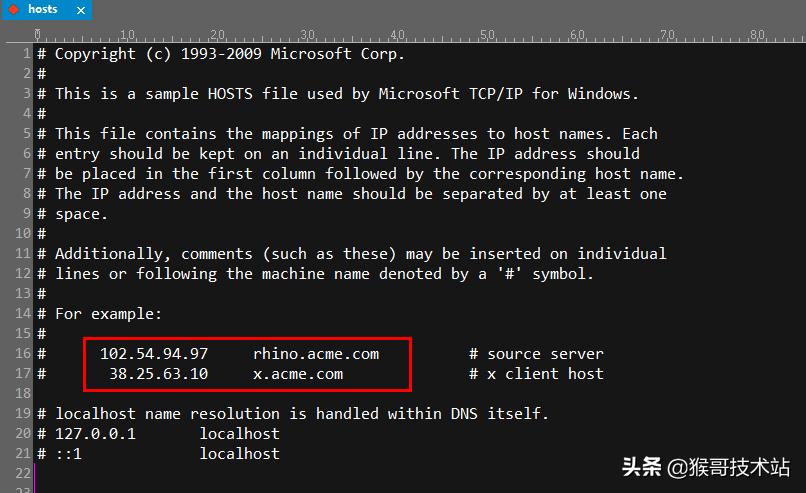Screen dimensions: 806x493
Task: Click the ruler at column 40
Action: pyautogui.click(x=398, y=35)
